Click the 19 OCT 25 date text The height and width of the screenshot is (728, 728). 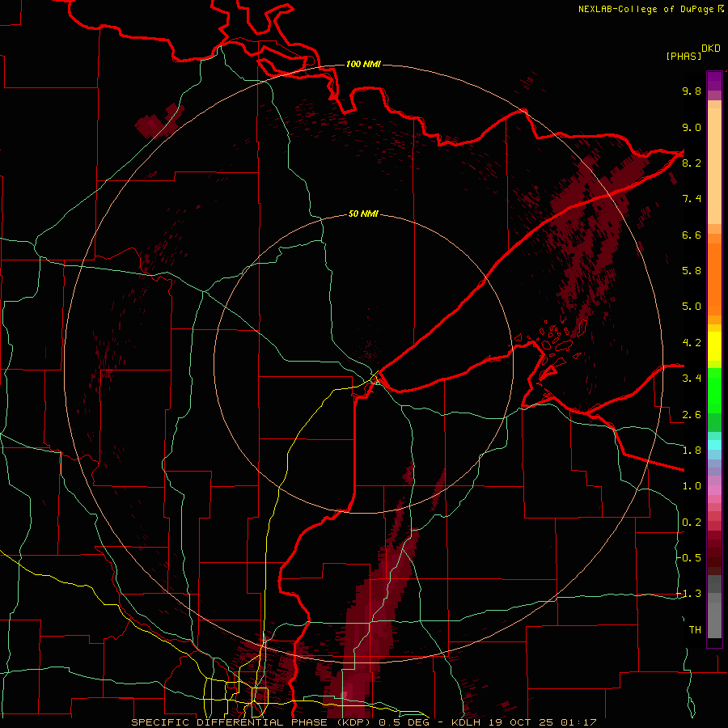(522, 722)
